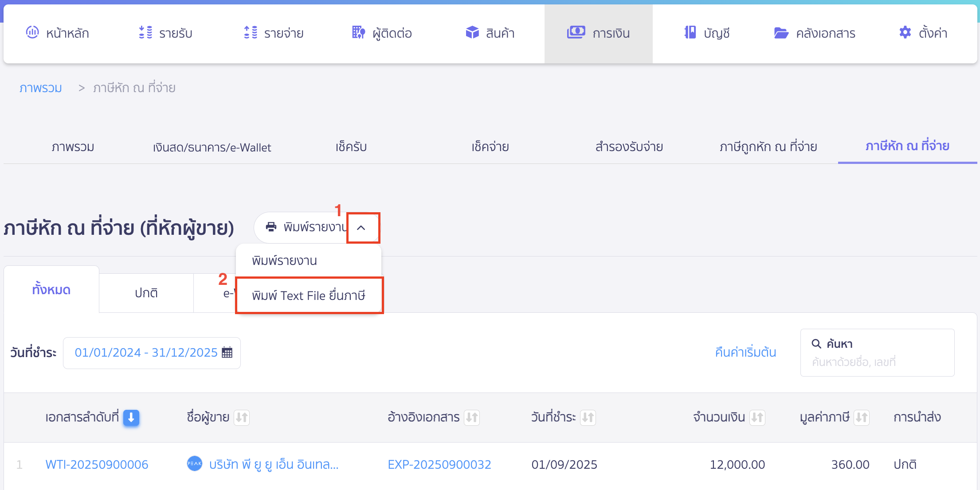Open the date range 01/01/2024 - 31/12/2025 selector
This screenshot has width=980, height=490.
pyautogui.click(x=146, y=352)
